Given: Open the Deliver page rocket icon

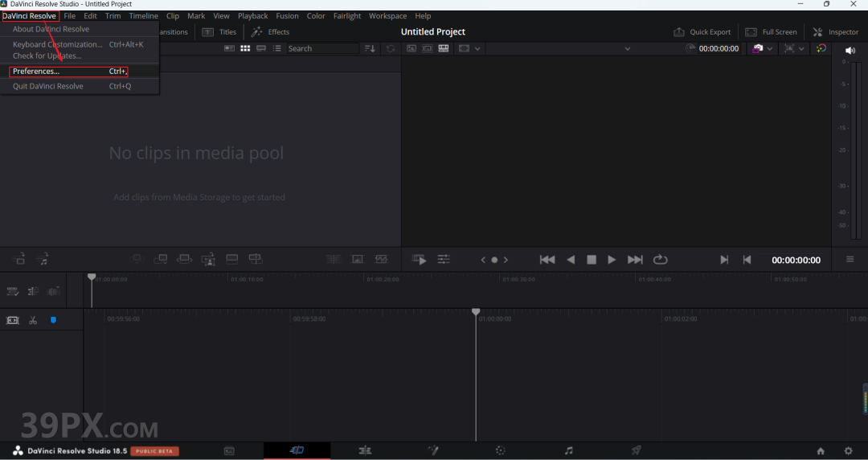Looking at the screenshot, I should 636,450.
